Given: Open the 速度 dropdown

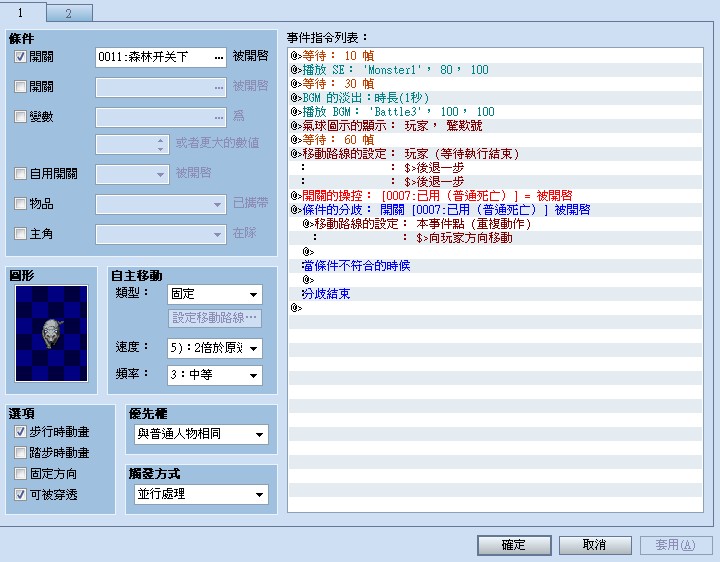Looking at the screenshot, I should point(215,348).
